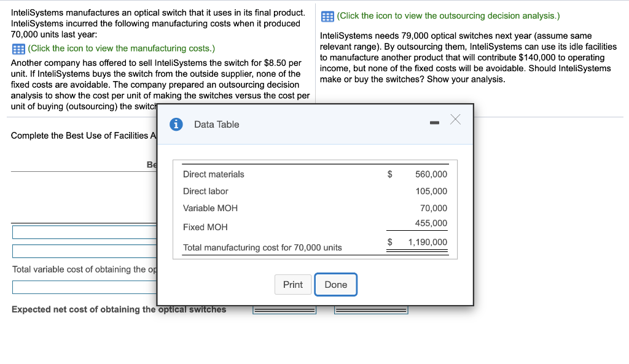
Task: Click the Print button
Action: (293, 285)
